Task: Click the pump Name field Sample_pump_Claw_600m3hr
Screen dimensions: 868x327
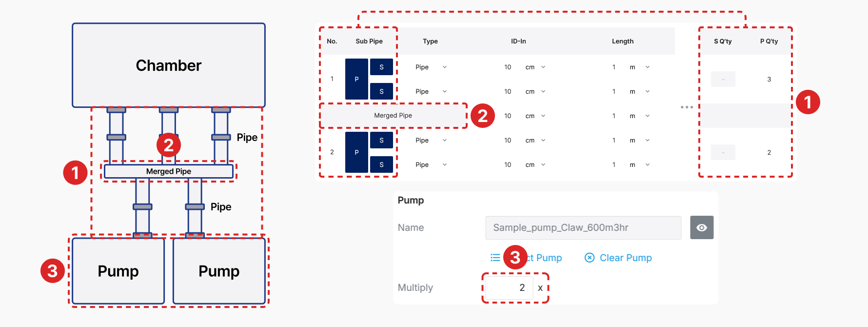Action: (x=583, y=227)
